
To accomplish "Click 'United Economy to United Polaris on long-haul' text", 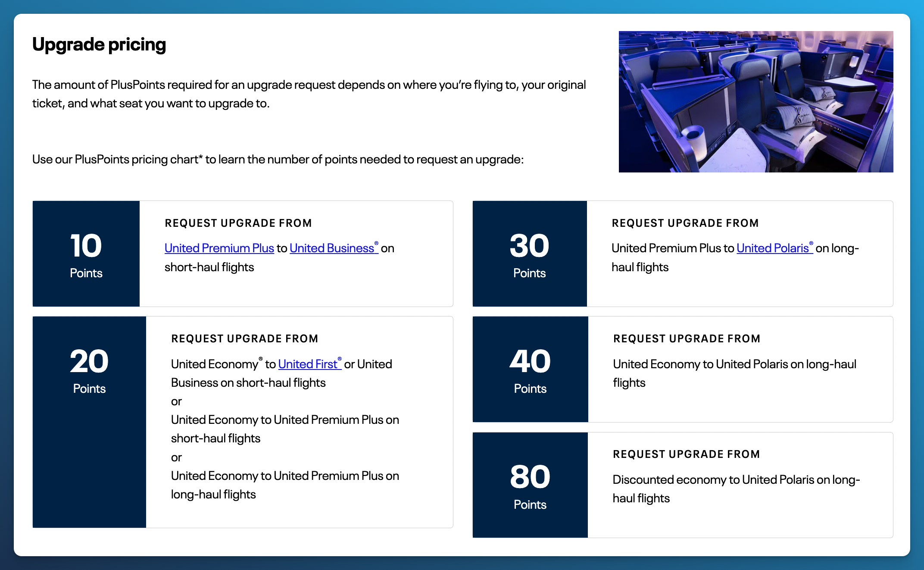I will [x=734, y=373].
